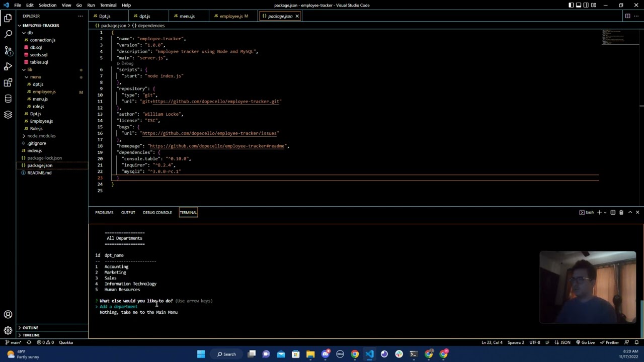Click Go Live in status bar
644x362 pixels.
click(x=585, y=342)
